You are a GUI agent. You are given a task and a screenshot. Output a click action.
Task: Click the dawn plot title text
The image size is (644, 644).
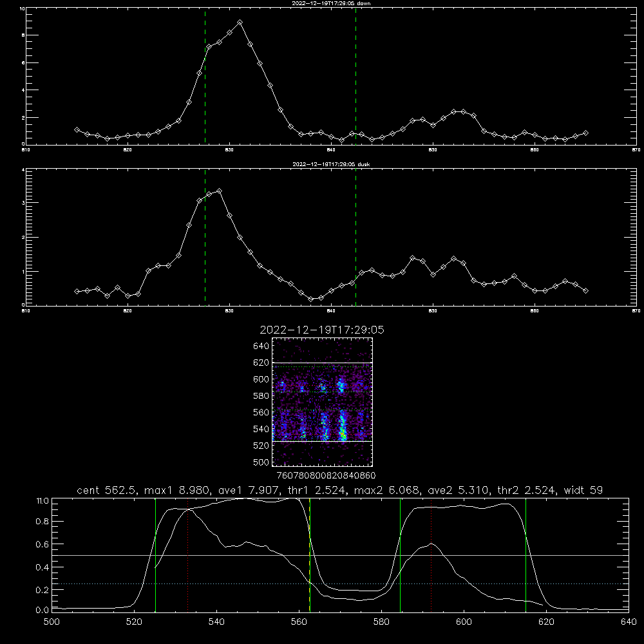pos(331,3)
